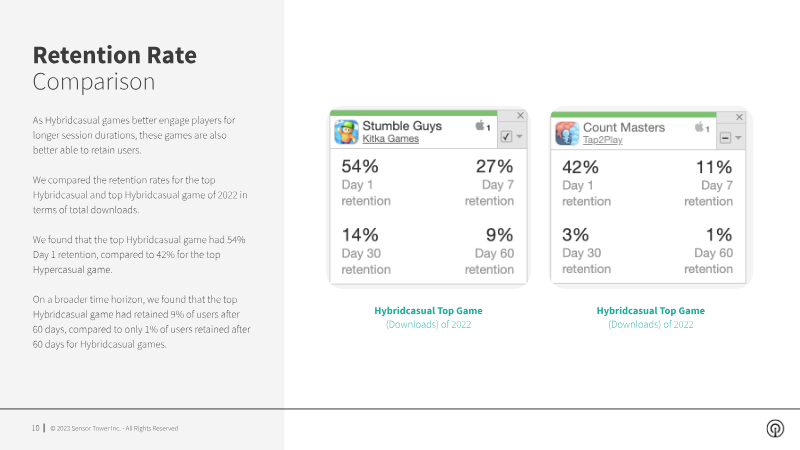
Task: Close the Count Masters card
Action: [741, 116]
